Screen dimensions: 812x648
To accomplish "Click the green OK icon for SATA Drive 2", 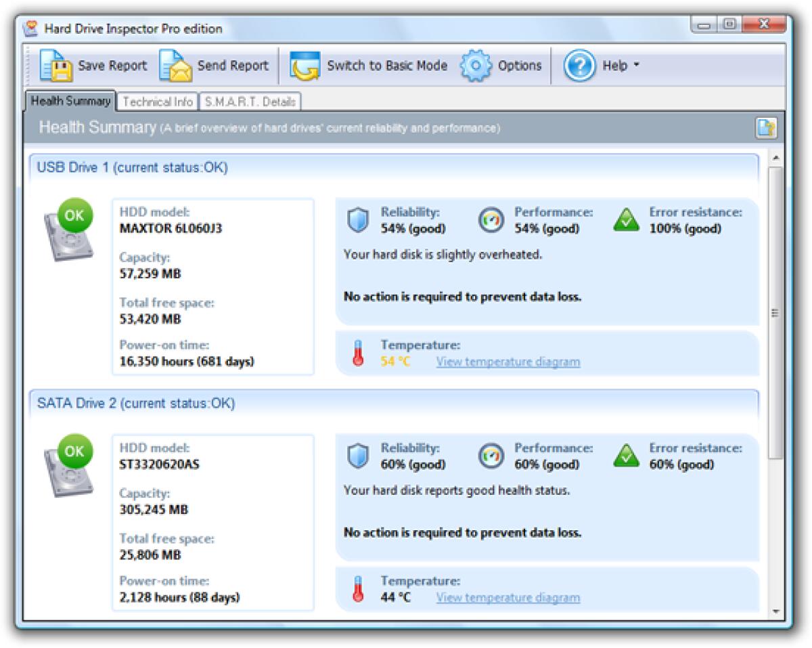I will pyautogui.click(x=75, y=451).
